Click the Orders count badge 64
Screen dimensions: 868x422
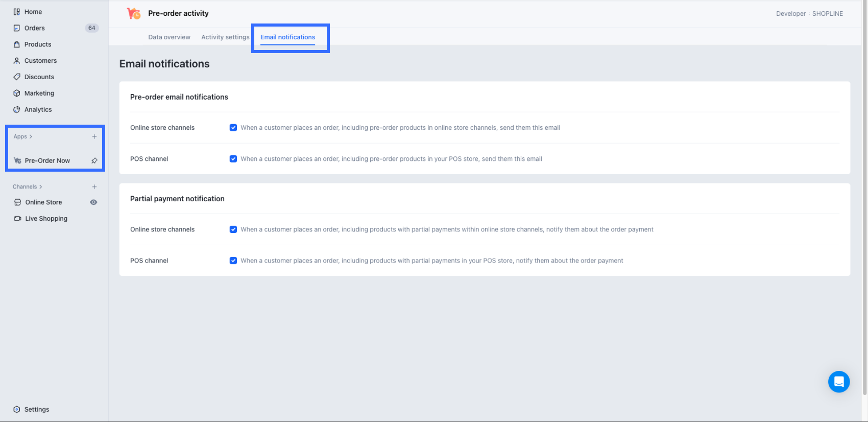click(x=92, y=28)
